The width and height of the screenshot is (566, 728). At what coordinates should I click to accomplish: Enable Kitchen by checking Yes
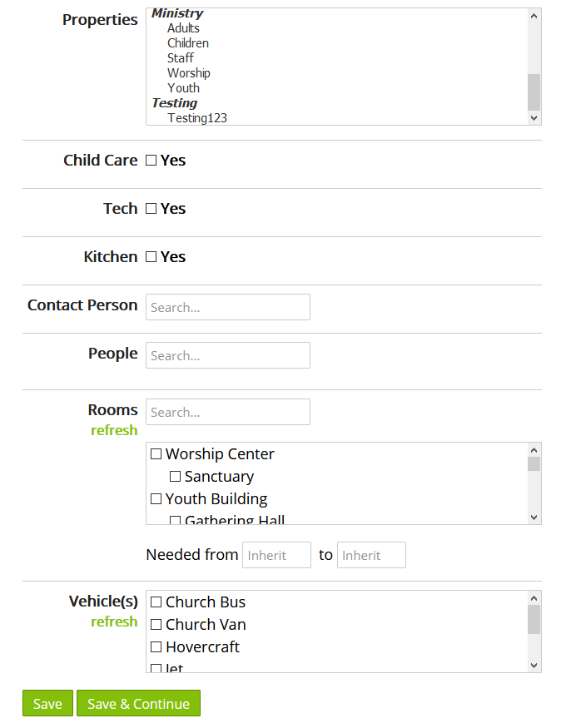pos(151,256)
